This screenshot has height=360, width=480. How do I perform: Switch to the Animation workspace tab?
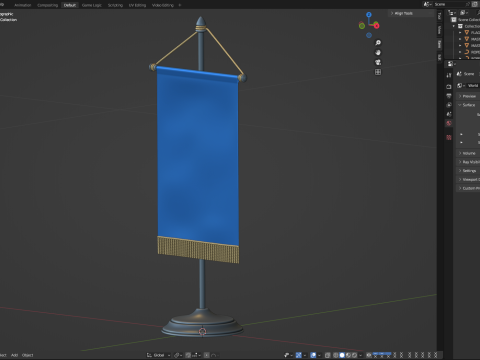pos(23,5)
